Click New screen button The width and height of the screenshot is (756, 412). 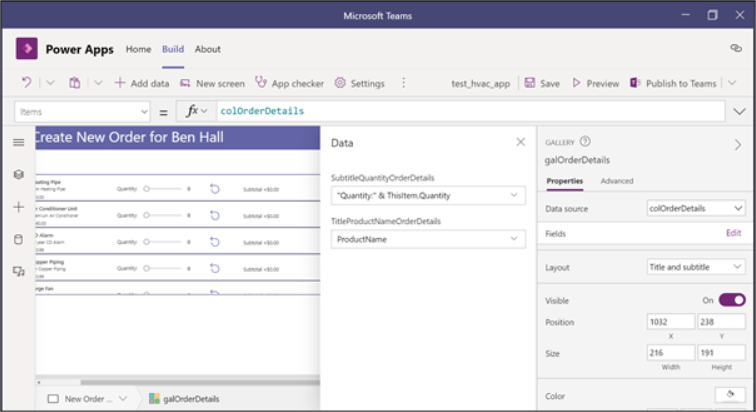[x=212, y=83]
